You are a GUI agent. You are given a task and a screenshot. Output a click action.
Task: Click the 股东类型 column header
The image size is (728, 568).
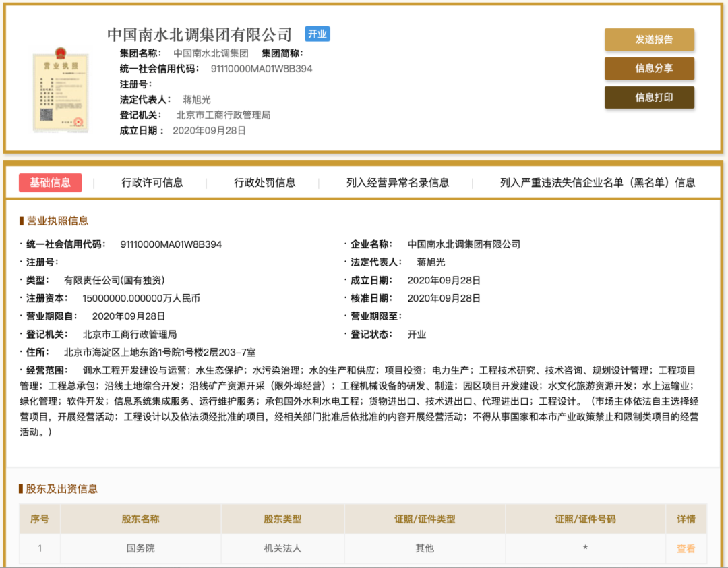pyautogui.click(x=282, y=519)
